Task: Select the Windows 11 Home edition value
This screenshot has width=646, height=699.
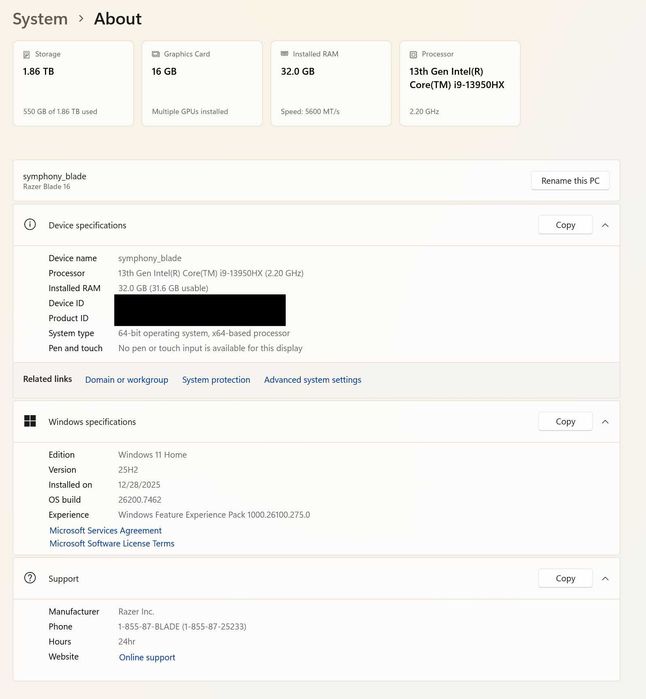Action: click(152, 455)
